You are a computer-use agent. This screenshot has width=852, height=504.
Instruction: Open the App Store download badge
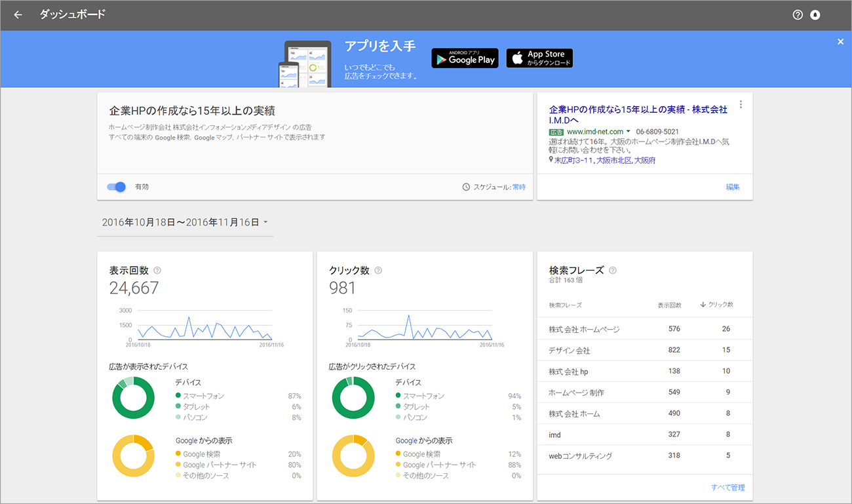(539, 58)
